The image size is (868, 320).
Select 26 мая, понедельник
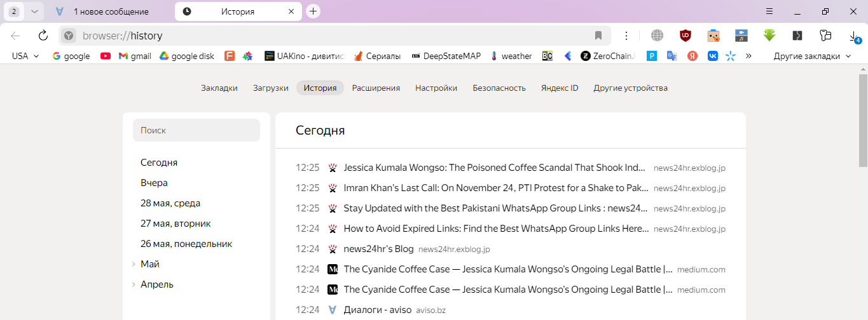(x=186, y=244)
